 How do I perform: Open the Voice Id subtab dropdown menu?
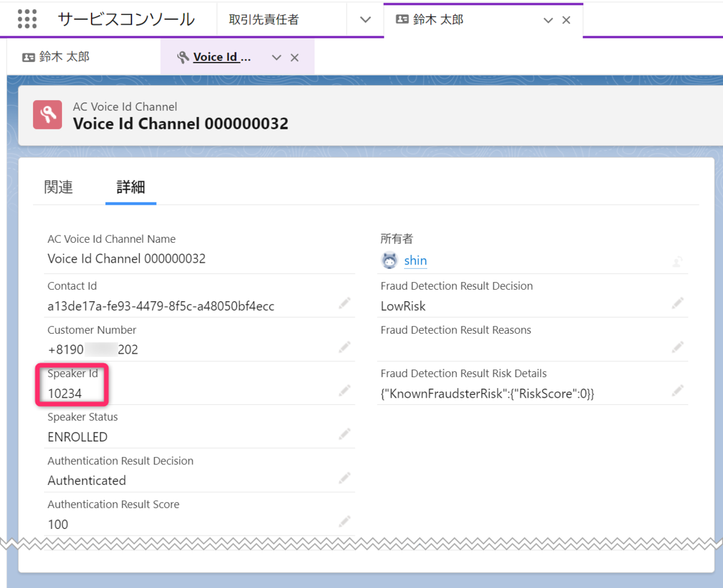coord(276,57)
